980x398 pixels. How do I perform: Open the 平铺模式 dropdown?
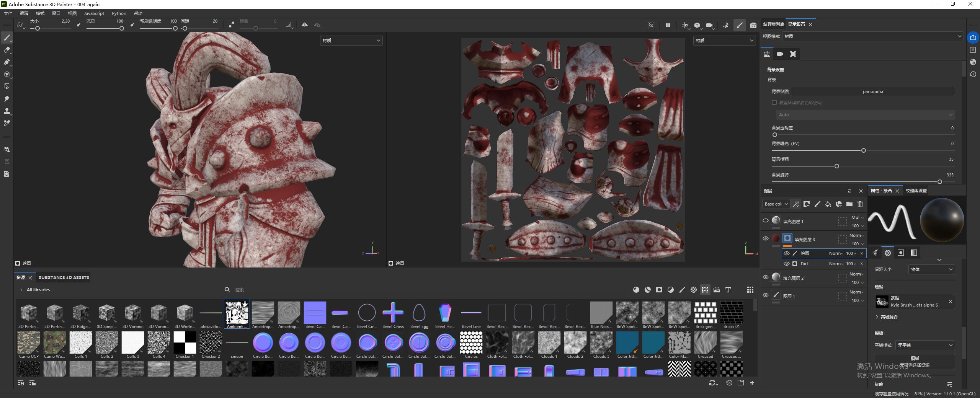point(924,345)
